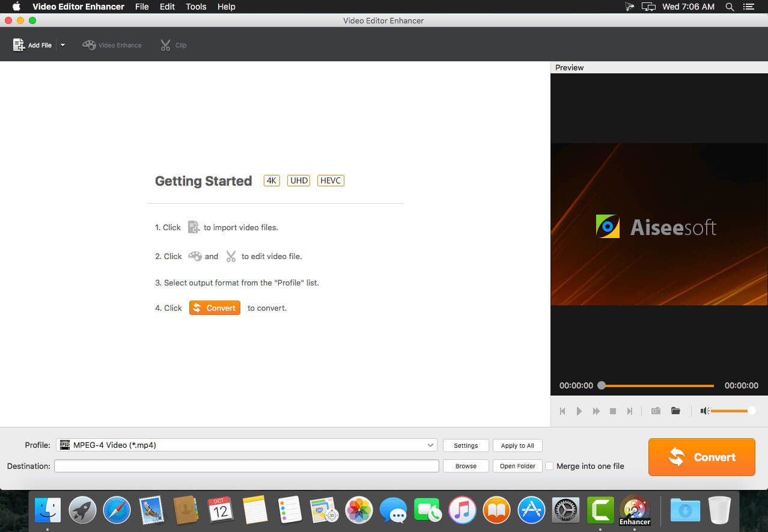
Task: Adjust the volume slider
Action: [733, 411]
